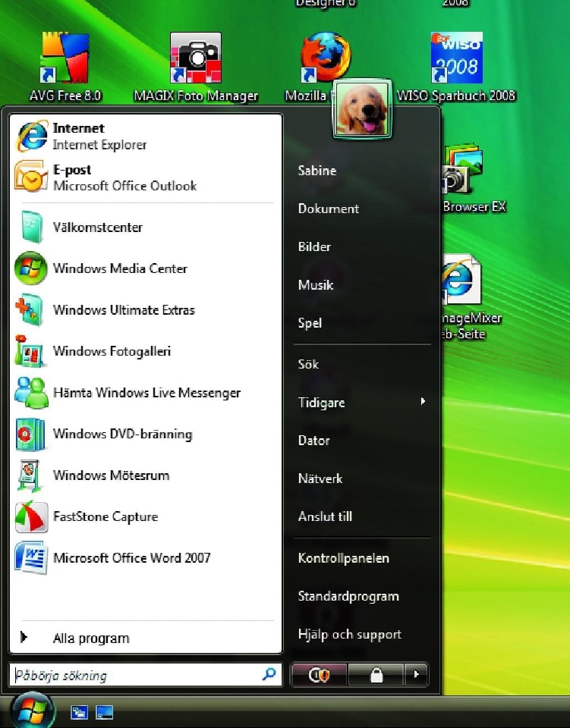Screen dimensions: 570x728
Task: Click the magnifier search icon
Action: coord(269,674)
